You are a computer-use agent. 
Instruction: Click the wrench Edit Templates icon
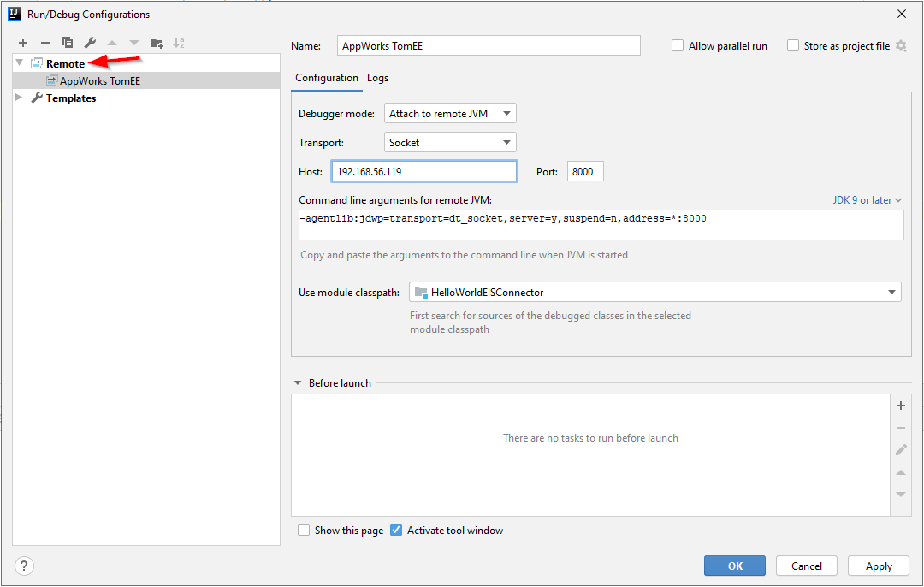[x=90, y=43]
